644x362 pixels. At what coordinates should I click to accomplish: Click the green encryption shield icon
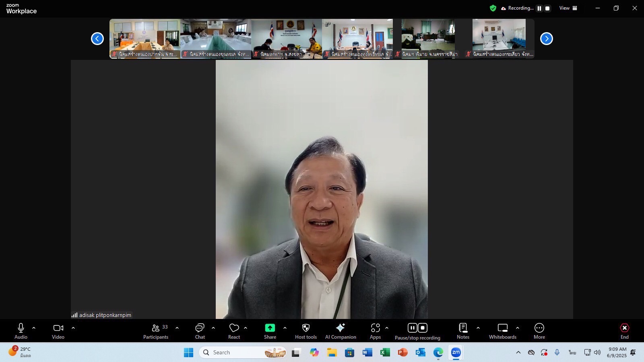(493, 8)
